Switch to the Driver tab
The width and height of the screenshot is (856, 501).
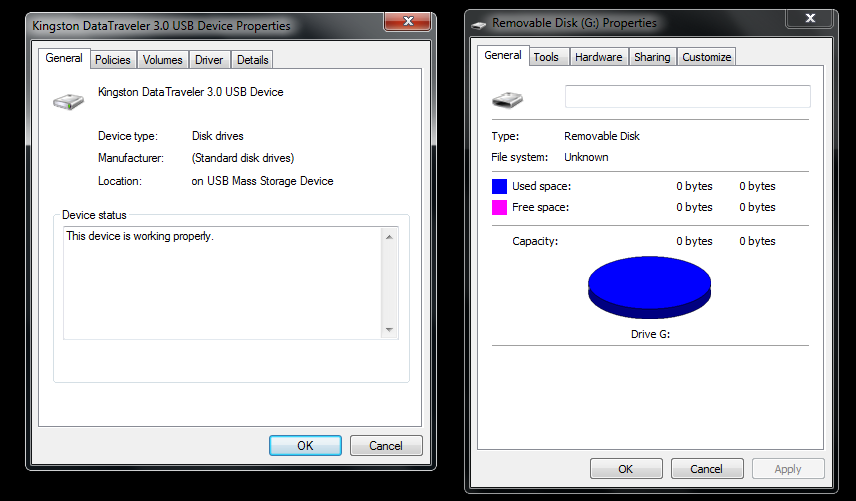[x=209, y=60]
